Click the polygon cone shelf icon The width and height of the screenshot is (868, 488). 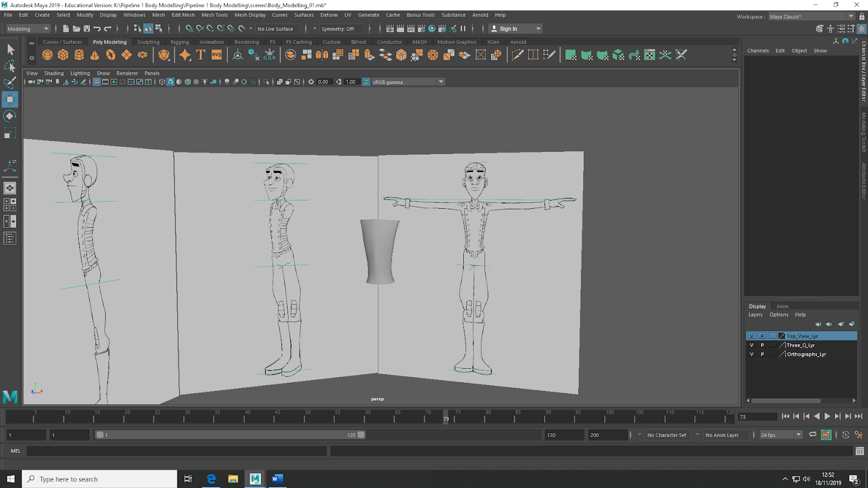(x=95, y=55)
